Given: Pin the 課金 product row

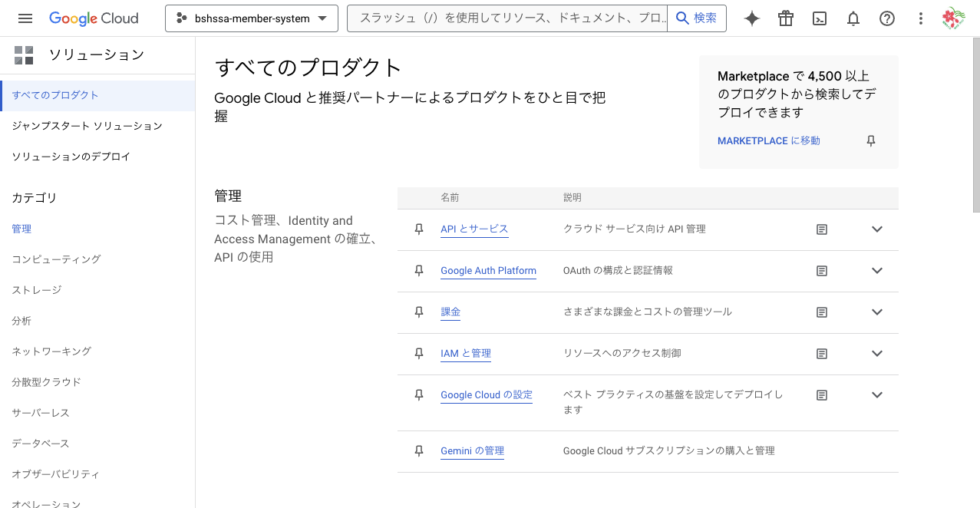Looking at the screenshot, I should click(x=419, y=312).
